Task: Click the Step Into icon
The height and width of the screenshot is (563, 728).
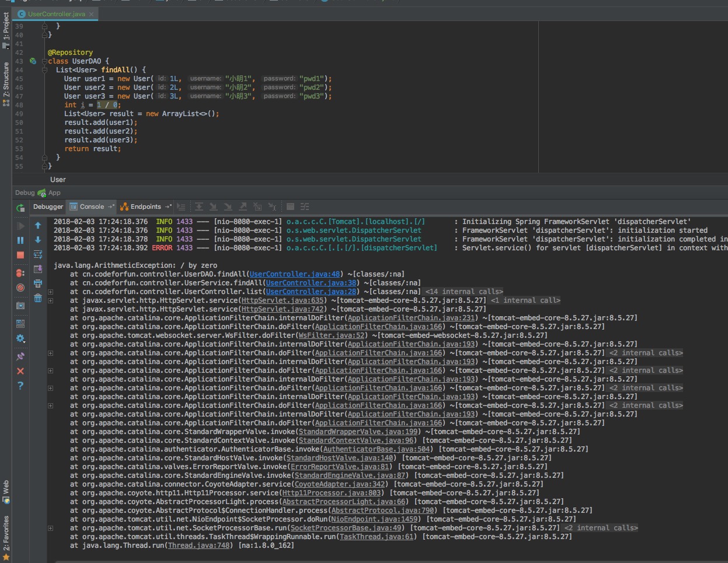Action: click(x=213, y=207)
